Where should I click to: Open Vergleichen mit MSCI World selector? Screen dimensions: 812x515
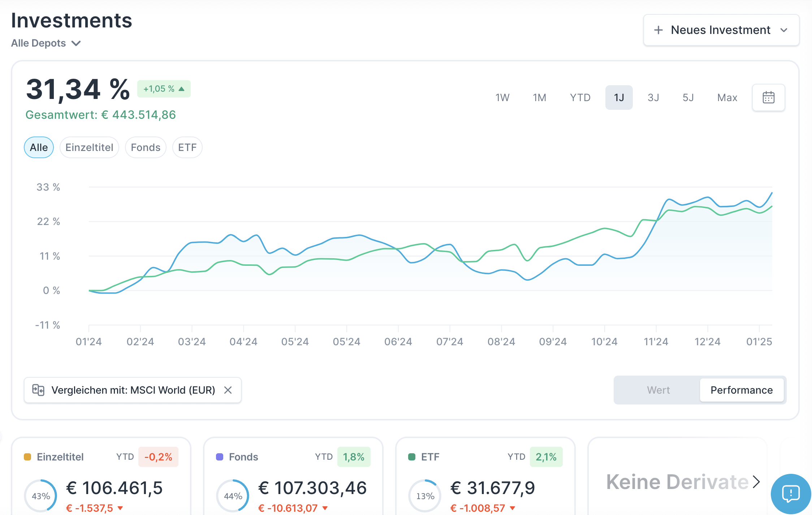133,390
